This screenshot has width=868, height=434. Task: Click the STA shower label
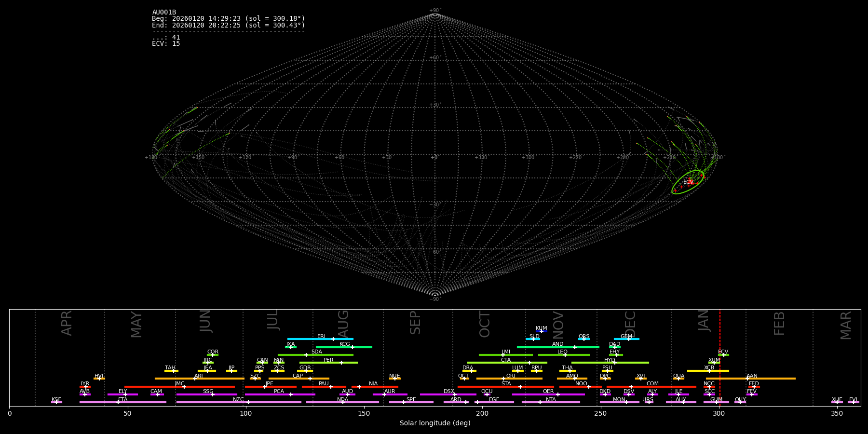[506, 383]
